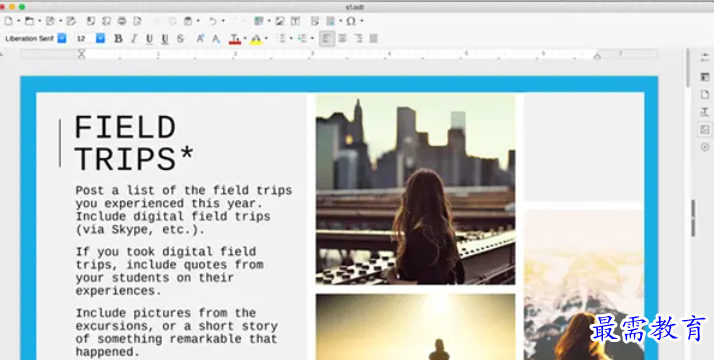This screenshot has height=360, width=714.
Task: Click the Paste clipboard icon
Action: click(x=187, y=21)
